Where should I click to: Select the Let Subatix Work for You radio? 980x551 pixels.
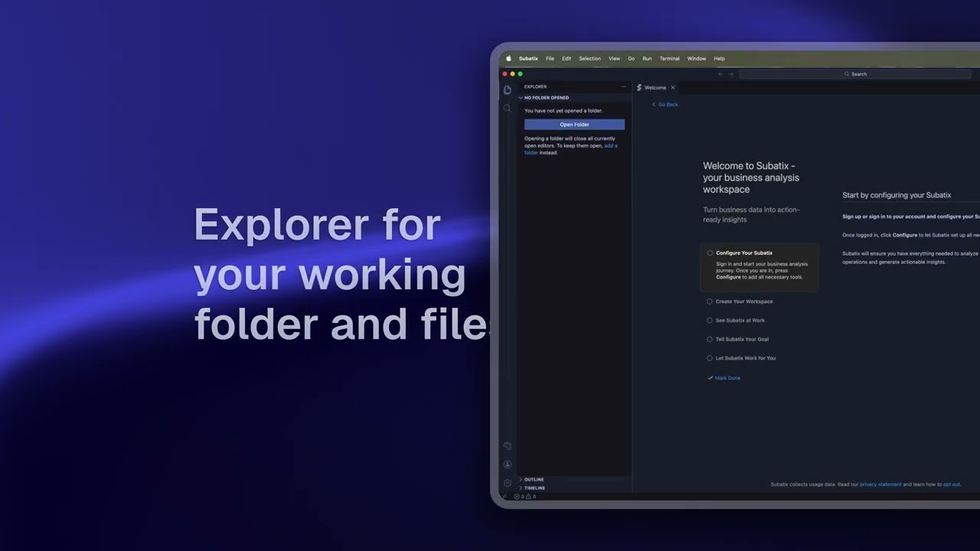[x=710, y=358]
